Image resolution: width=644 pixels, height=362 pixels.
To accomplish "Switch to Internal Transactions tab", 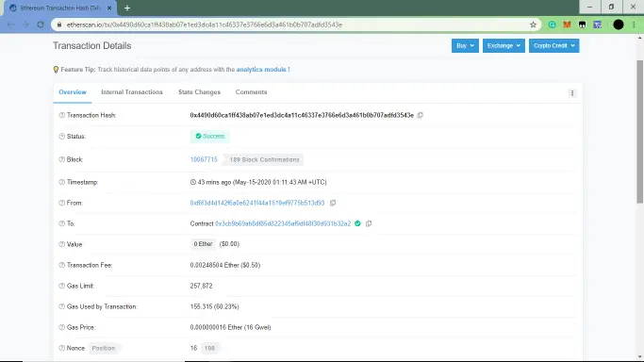I will click(132, 92).
